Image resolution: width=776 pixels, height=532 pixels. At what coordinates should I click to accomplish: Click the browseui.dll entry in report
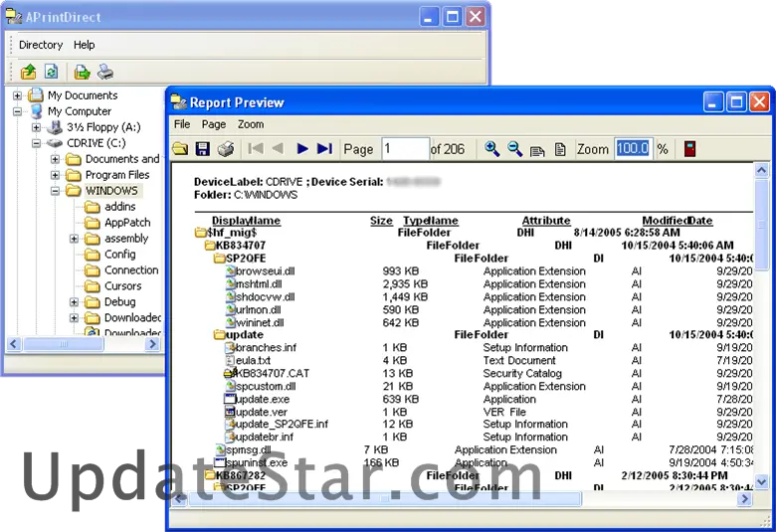tap(266, 271)
